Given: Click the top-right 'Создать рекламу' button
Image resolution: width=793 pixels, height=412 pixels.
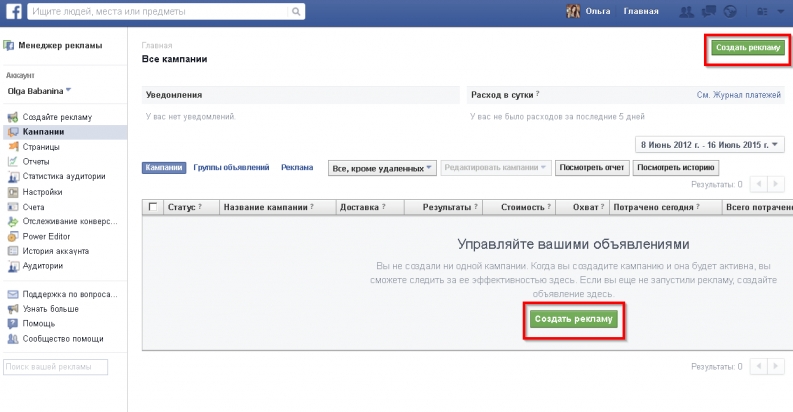Looking at the screenshot, I should pos(746,47).
